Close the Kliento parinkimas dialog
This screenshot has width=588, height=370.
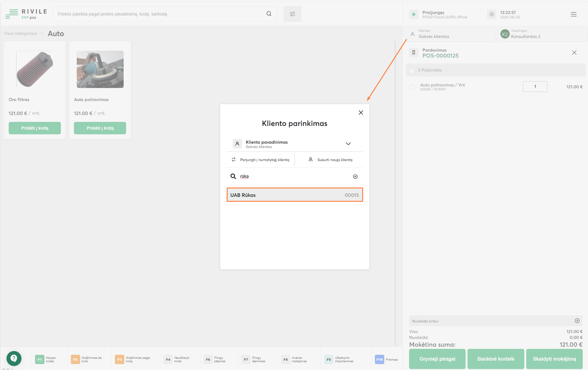[x=361, y=113]
